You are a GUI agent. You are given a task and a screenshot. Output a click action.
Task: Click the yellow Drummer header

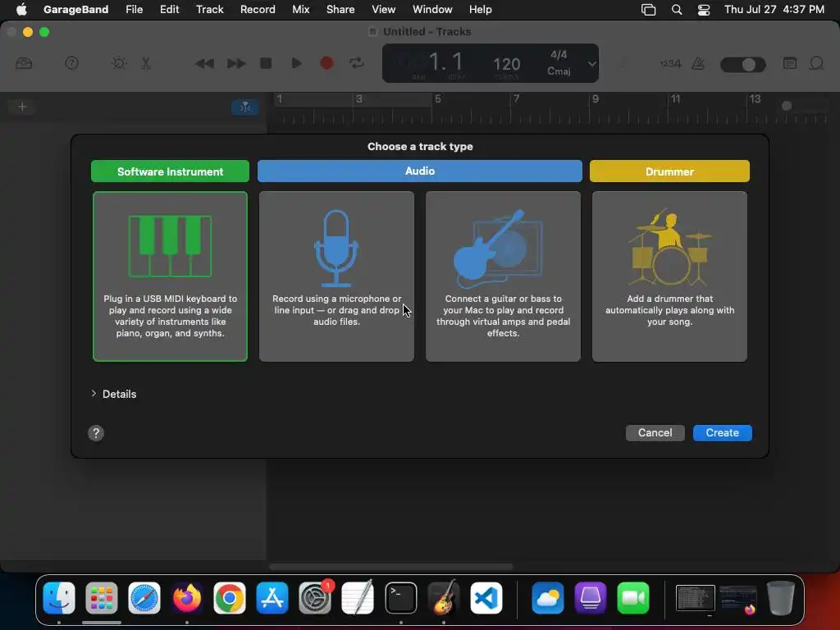click(669, 171)
